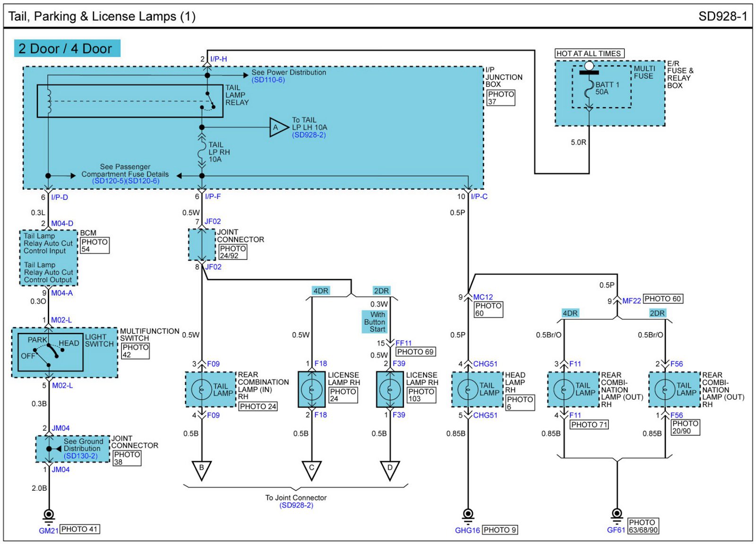Click the BATT 1 50A fuse symbol

click(589, 88)
